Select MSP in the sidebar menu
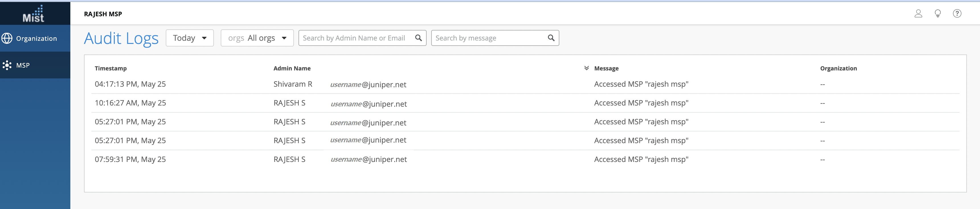 23,66
